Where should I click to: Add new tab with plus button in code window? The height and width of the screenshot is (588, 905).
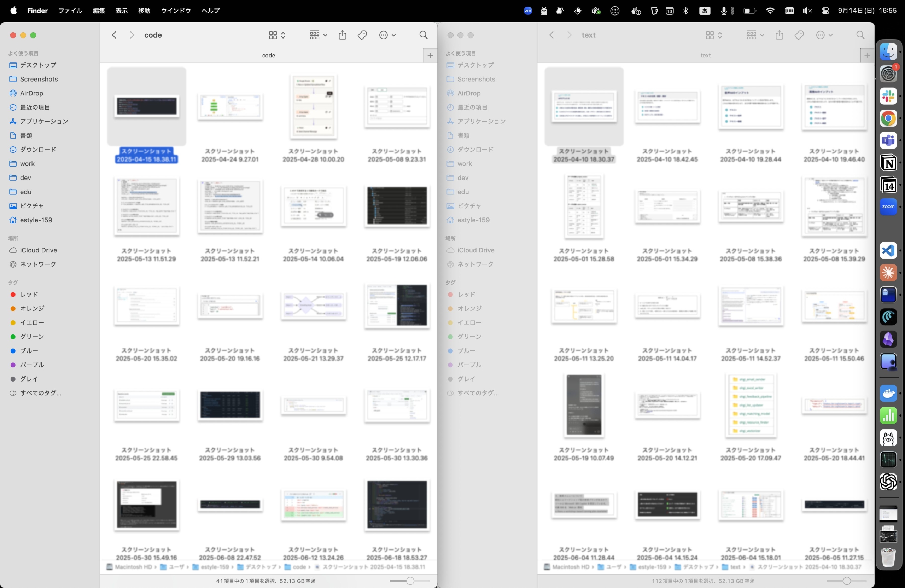pos(430,56)
